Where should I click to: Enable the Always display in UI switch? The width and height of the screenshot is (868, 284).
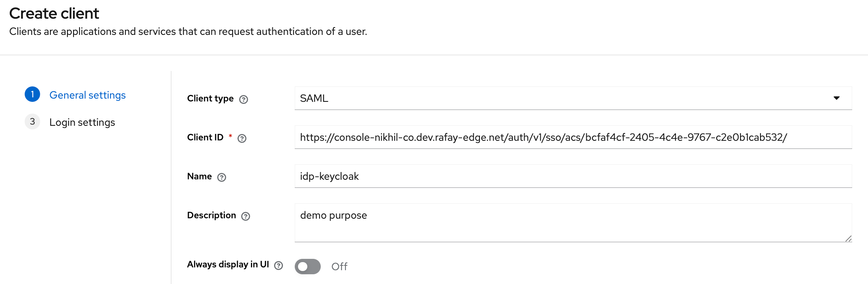307,267
